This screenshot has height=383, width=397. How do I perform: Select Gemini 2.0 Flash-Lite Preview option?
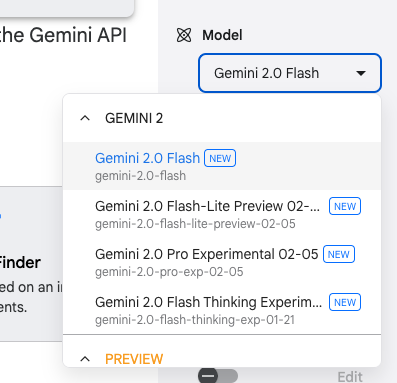(x=222, y=214)
